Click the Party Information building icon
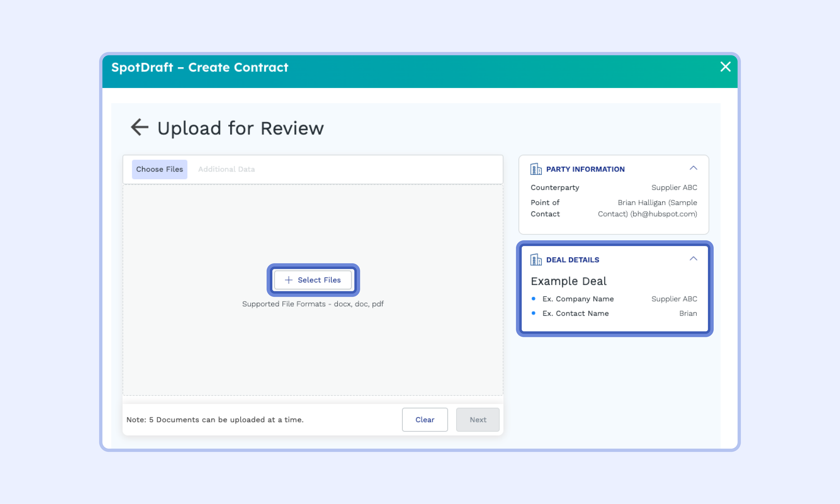The image size is (840, 504). (x=536, y=169)
